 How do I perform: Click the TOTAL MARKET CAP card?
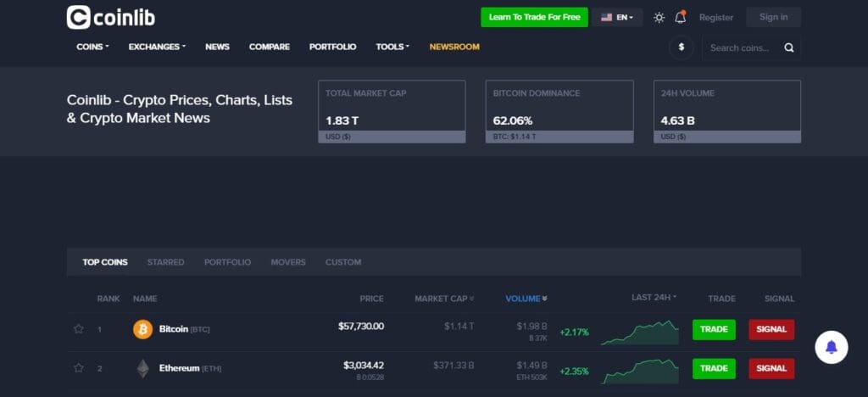click(x=392, y=111)
